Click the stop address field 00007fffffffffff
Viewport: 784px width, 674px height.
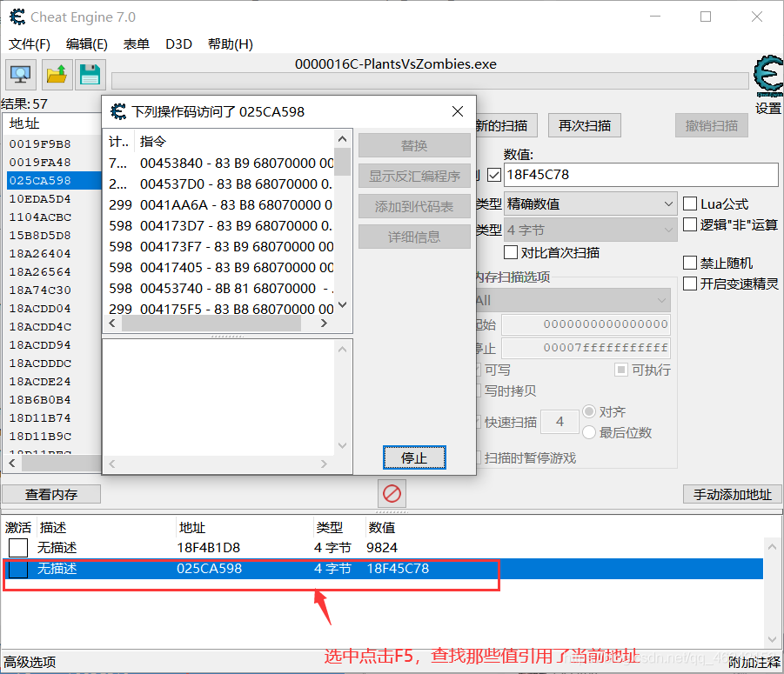[586, 348]
